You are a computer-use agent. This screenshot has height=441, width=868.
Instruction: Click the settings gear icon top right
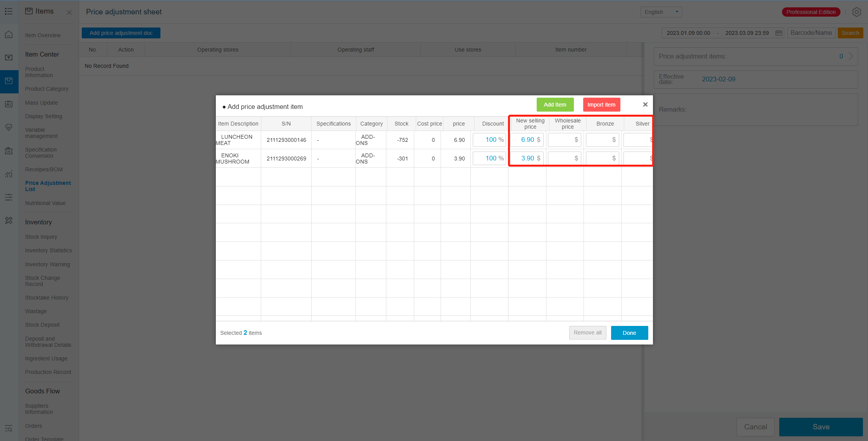(856, 12)
